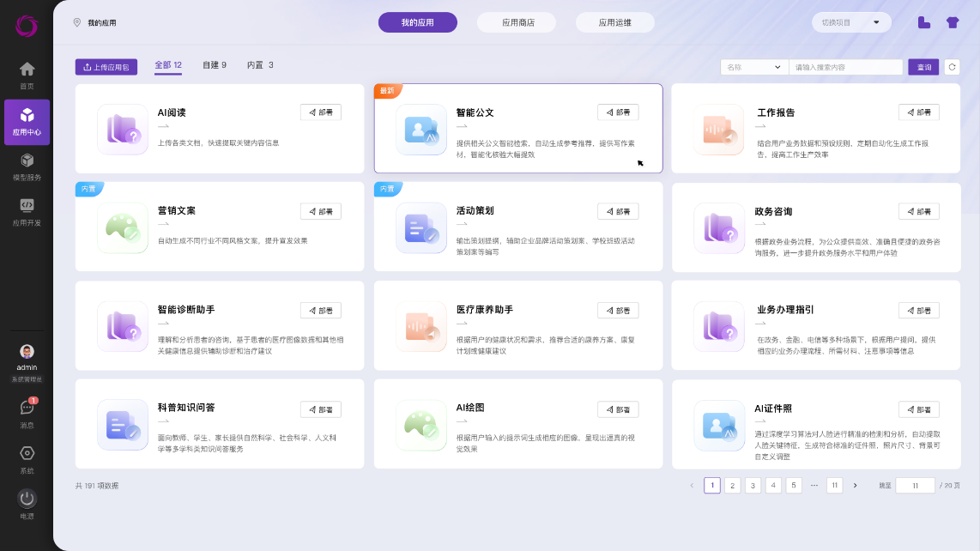The image size is (980, 551).
Task: Open the 名称 search field dropdown
Action: click(x=754, y=67)
